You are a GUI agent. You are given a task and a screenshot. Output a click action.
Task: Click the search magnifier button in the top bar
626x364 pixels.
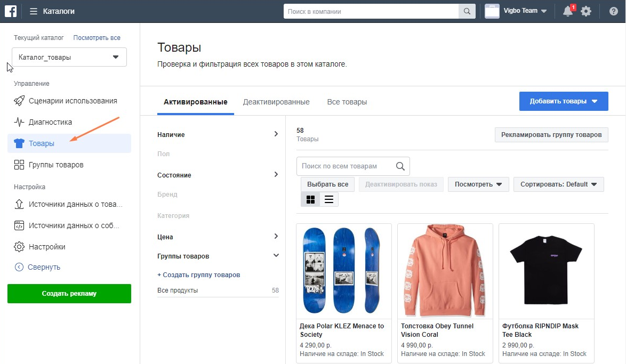(x=467, y=11)
